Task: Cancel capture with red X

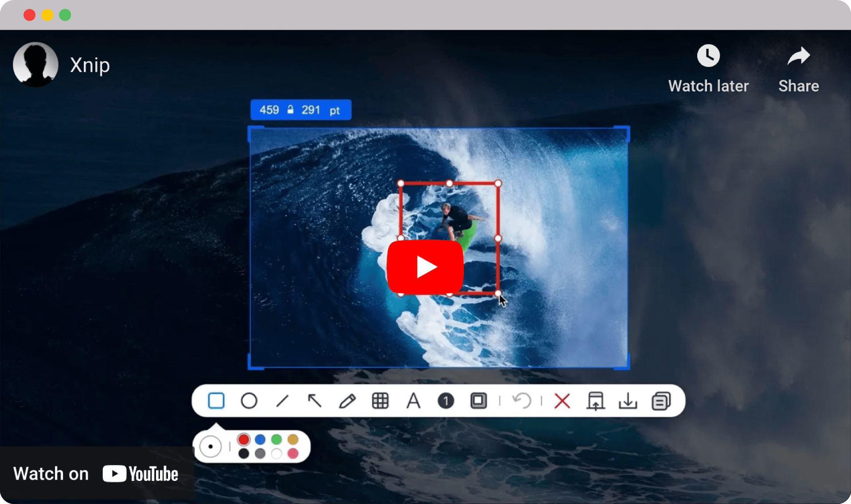Action: [562, 401]
